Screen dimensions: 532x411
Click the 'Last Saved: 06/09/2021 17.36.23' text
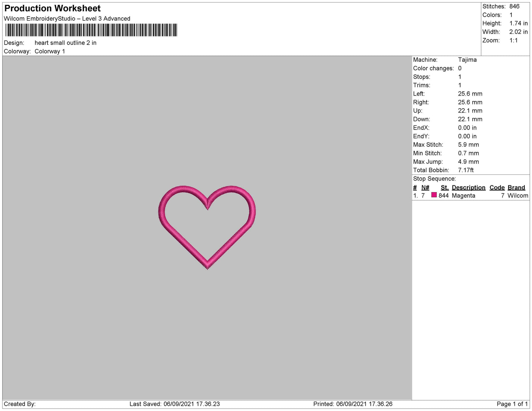tap(175, 404)
